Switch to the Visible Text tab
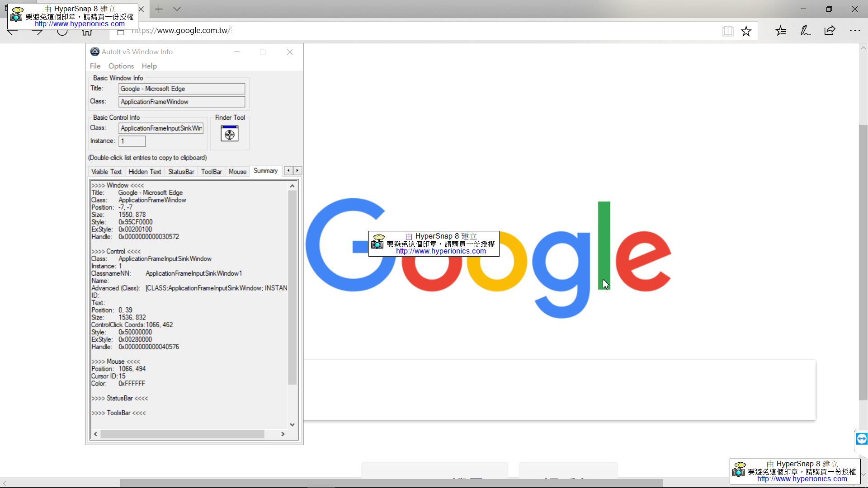This screenshot has width=868, height=488. coord(106,172)
